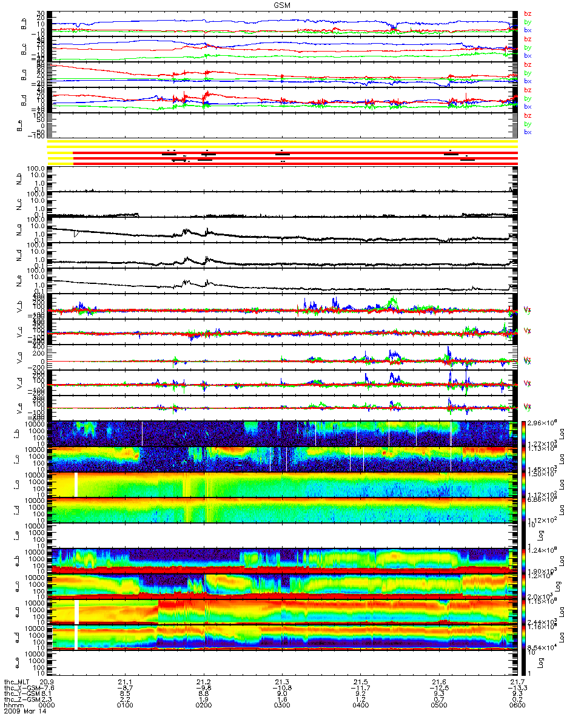564x728 pixels.
Task: Click the 0400 time tick label
Action: 360,706
